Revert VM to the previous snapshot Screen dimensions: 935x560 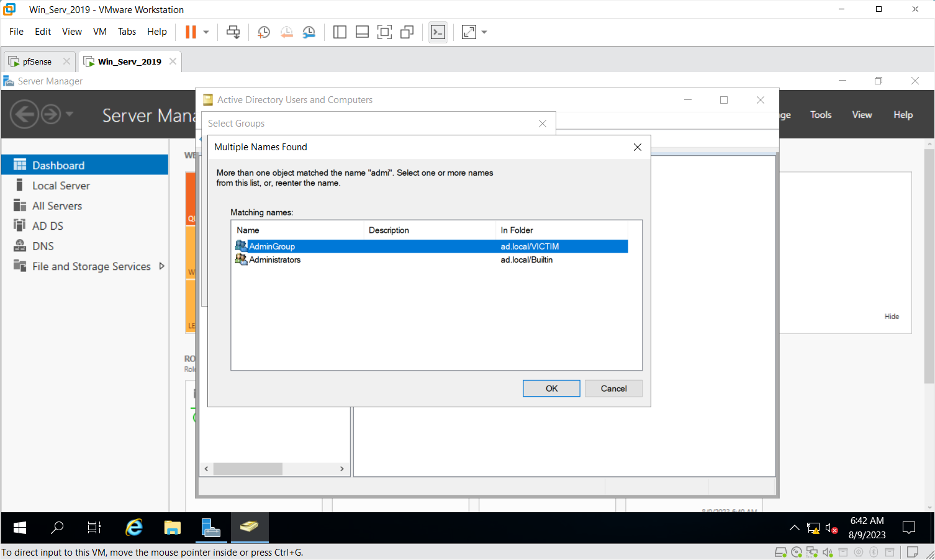[286, 32]
